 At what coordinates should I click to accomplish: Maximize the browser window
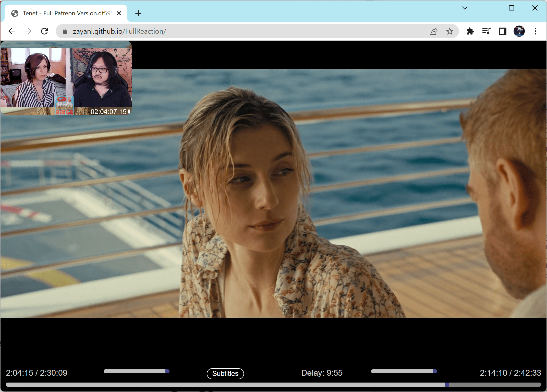[512, 8]
